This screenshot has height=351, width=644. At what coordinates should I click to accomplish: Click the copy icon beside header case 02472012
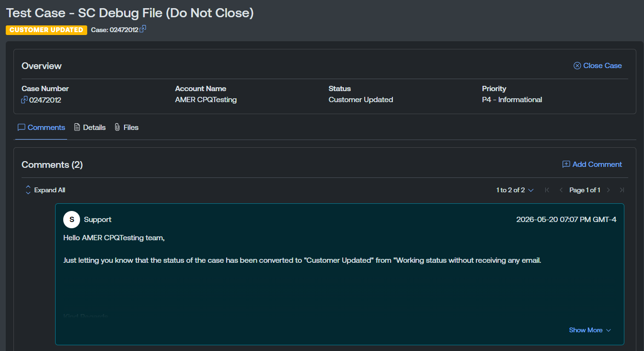pos(143,29)
